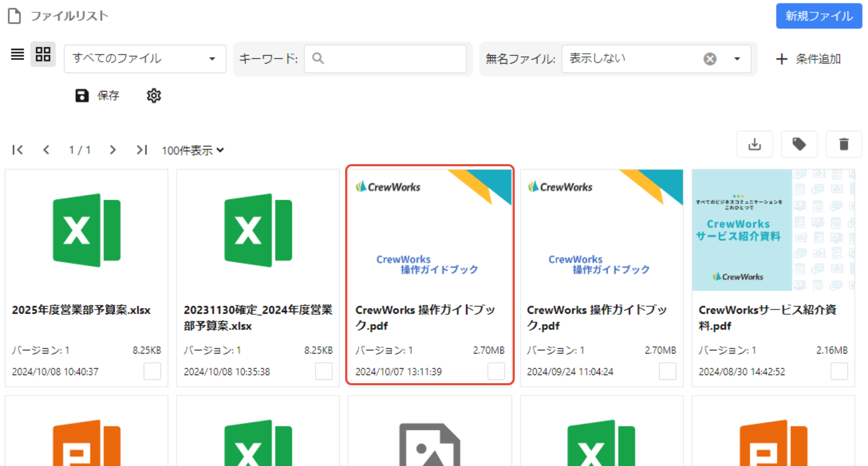Open the filter settings gear
This screenshot has width=868, height=466.
[154, 96]
